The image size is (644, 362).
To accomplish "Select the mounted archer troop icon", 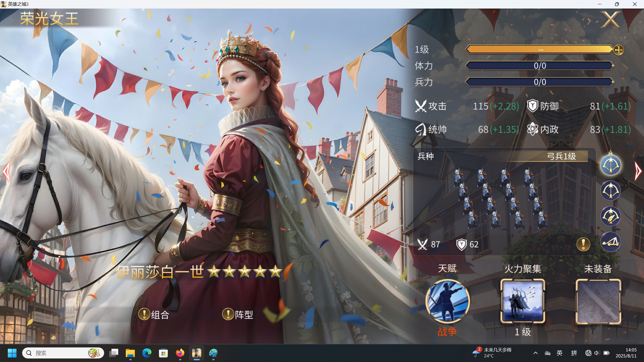I will click(611, 216).
